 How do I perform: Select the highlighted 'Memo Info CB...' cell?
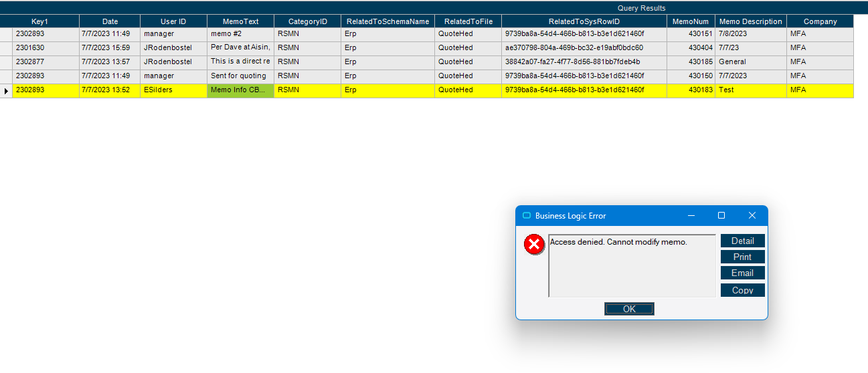click(x=240, y=90)
